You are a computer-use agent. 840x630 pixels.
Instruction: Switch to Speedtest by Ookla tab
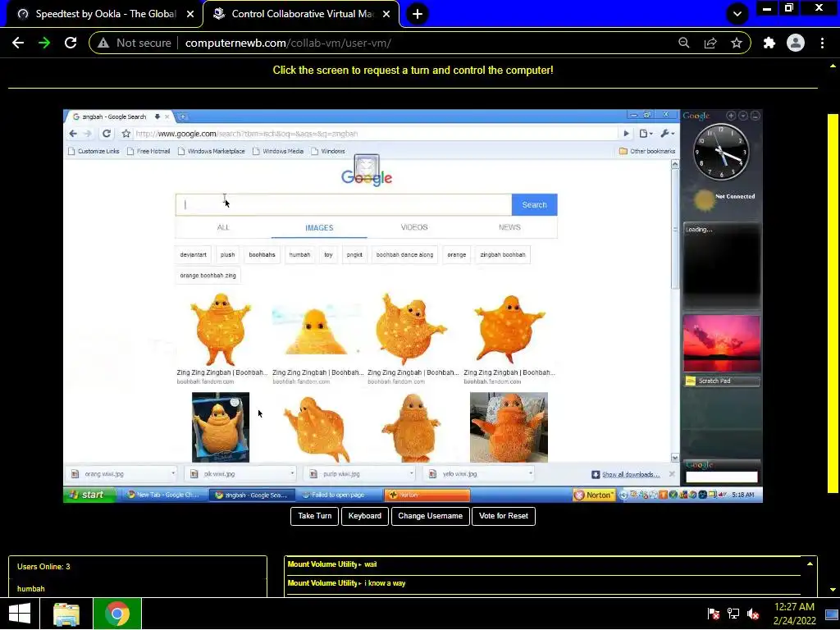click(106, 14)
